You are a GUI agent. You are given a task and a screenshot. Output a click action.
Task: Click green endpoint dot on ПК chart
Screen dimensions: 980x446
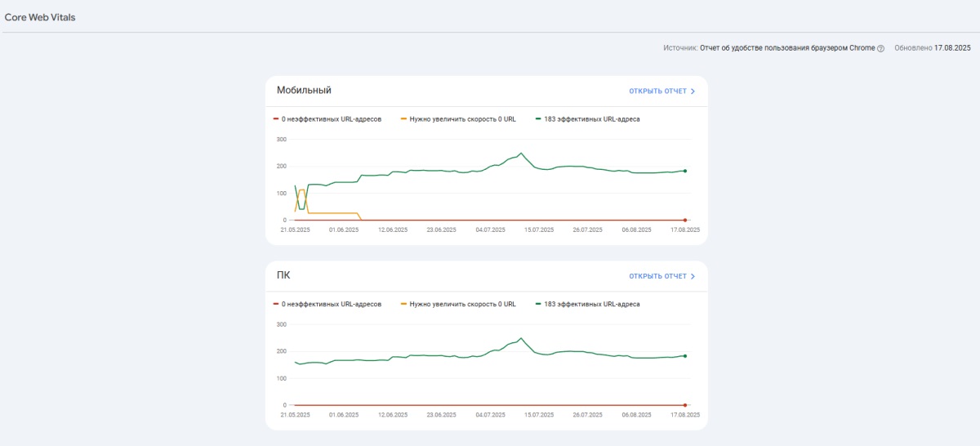[x=685, y=355]
